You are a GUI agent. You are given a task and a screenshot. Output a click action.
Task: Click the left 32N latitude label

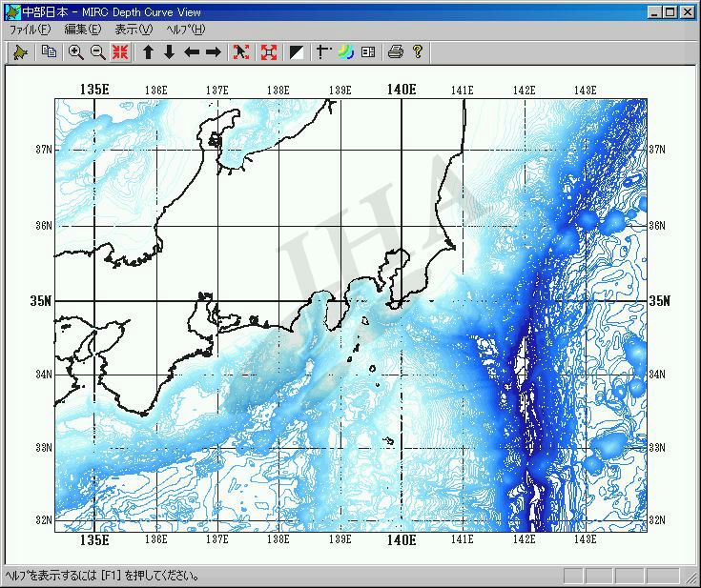point(44,520)
